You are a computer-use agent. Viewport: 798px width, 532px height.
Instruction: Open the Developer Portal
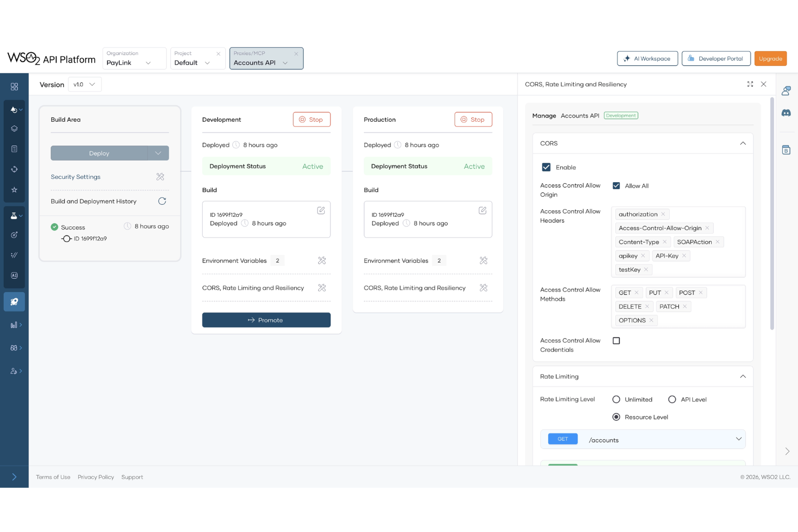tap(716, 58)
